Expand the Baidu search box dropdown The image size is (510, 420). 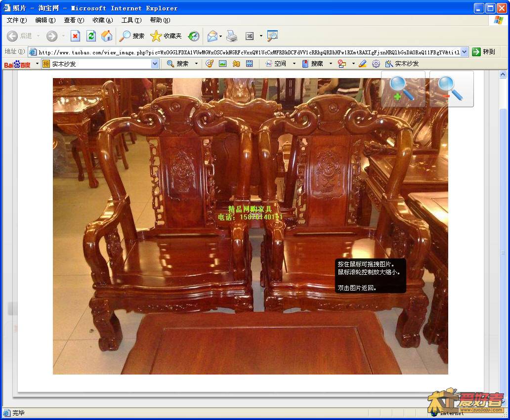[x=155, y=64]
